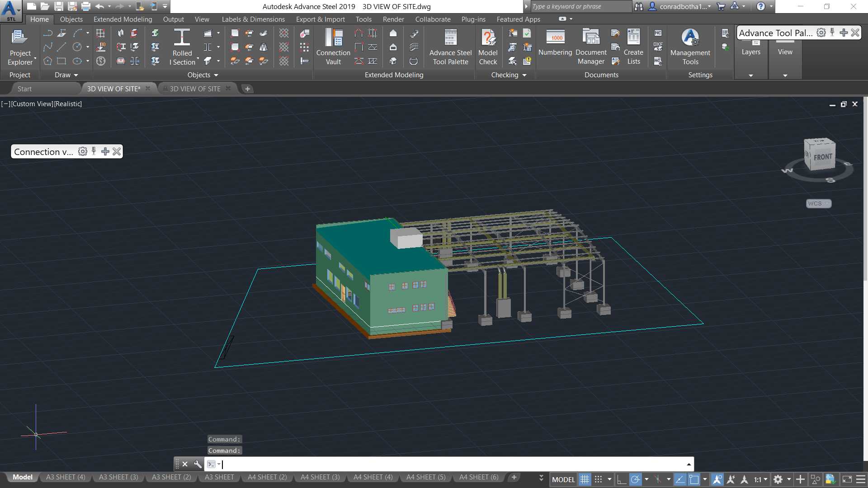Image resolution: width=868 pixels, height=488 pixels.
Task: Toggle 2D Object Snap
Action: (x=693, y=479)
